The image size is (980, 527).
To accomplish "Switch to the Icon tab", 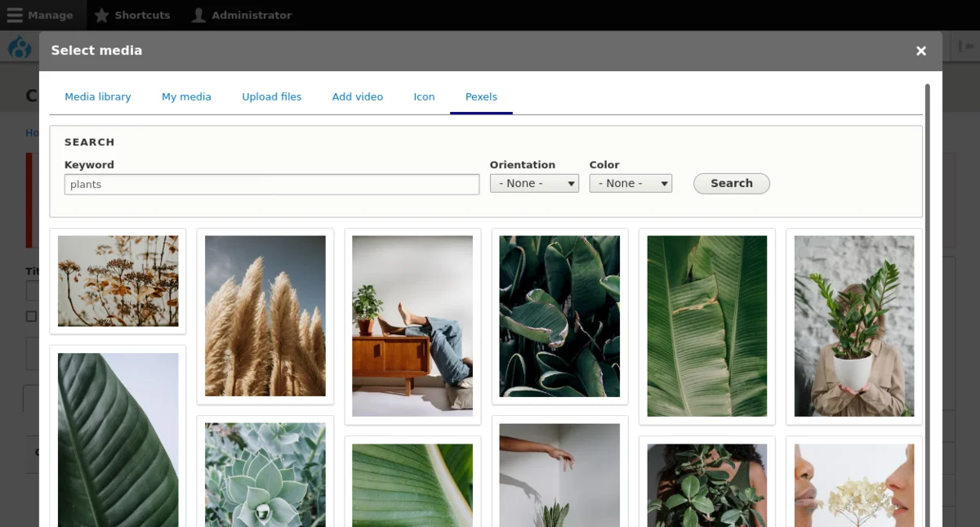I will tap(424, 96).
